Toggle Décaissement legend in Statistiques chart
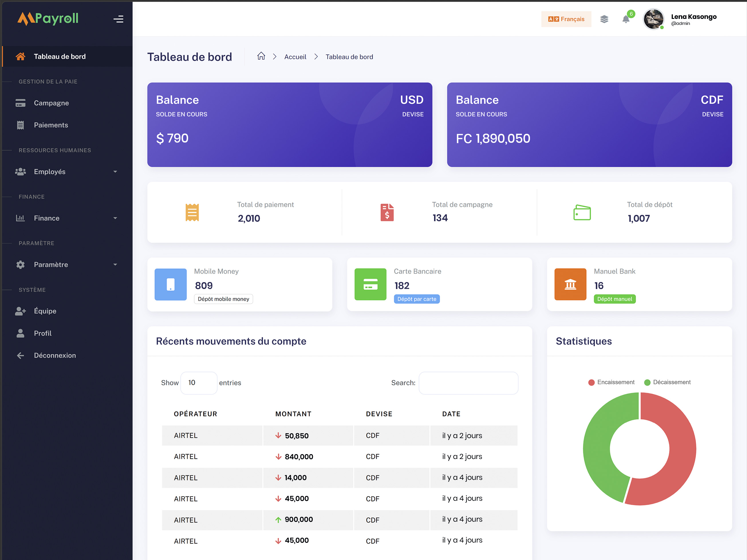Viewport: 747px width, 560px height. tap(667, 382)
